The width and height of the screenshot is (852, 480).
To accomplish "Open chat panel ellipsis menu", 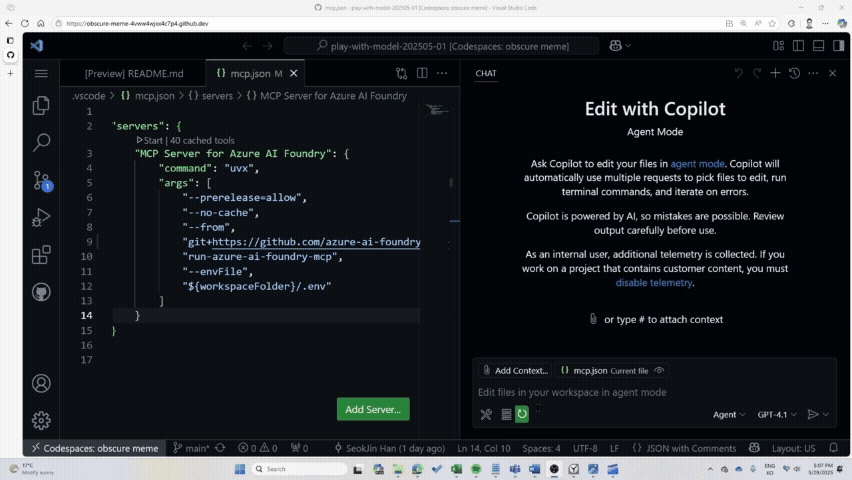I will point(813,73).
